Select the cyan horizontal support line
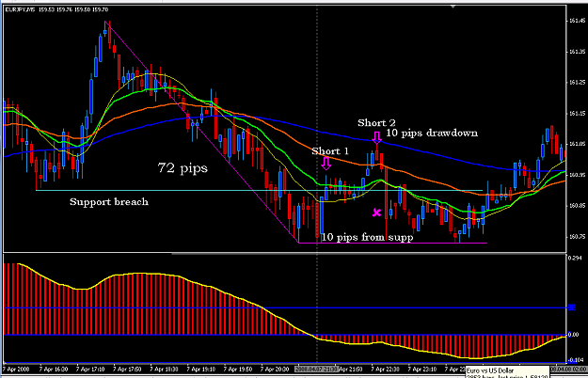The width and height of the screenshot is (588, 378). click(259, 190)
